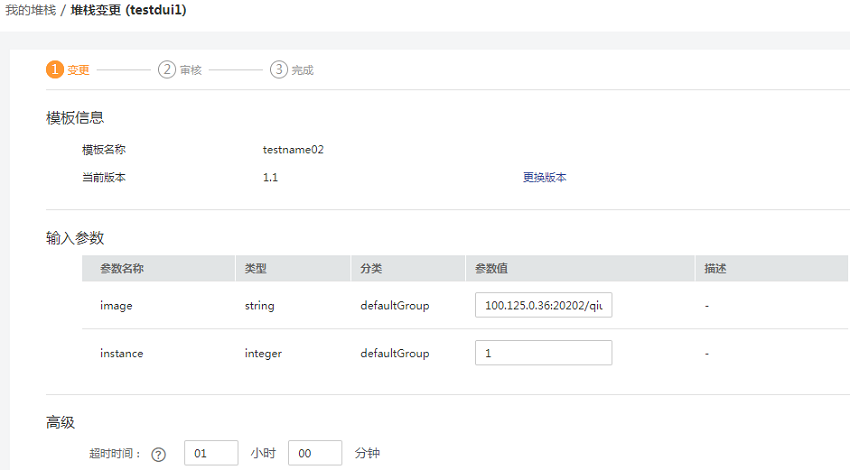Click defaultGroup in the image row
850x470 pixels.
point(395,306)
